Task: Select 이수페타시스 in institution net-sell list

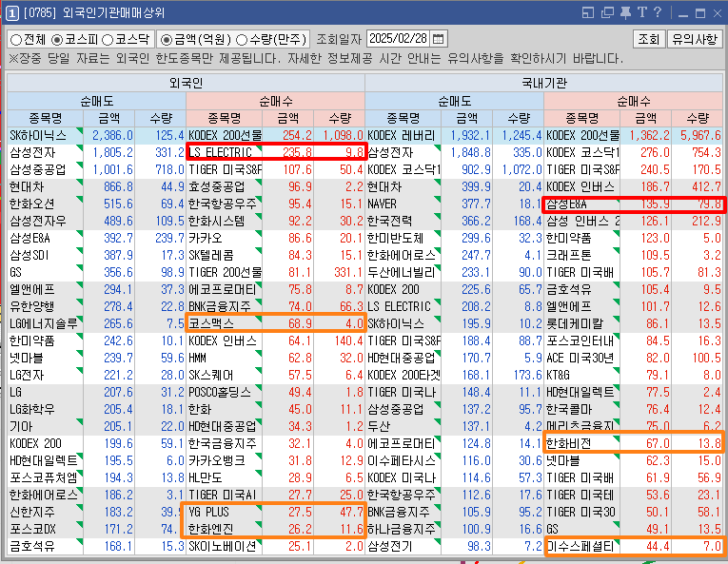Action: coord(402,461)
